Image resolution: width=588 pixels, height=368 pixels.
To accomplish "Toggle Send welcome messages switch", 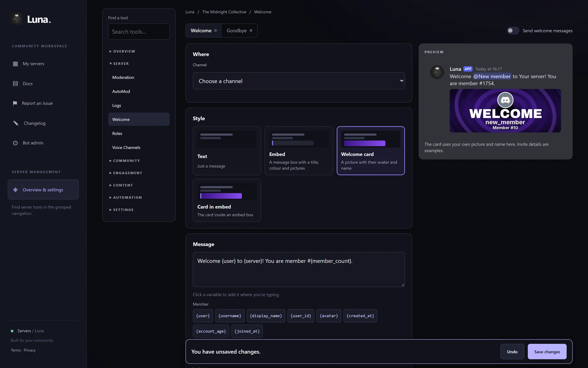I will coord(513,31).
